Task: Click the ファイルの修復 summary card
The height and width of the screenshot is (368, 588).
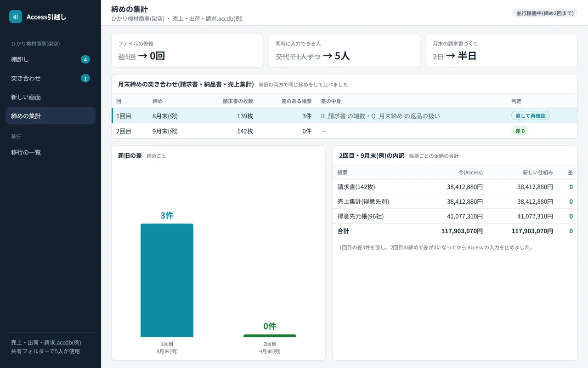Action: pos(187,51)
